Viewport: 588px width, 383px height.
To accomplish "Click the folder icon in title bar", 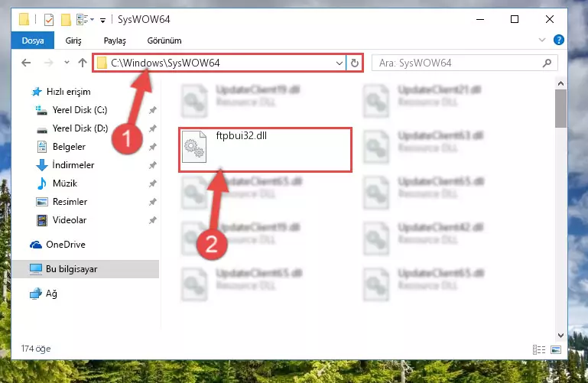I will pyautogui.click(x=24, y=19).
